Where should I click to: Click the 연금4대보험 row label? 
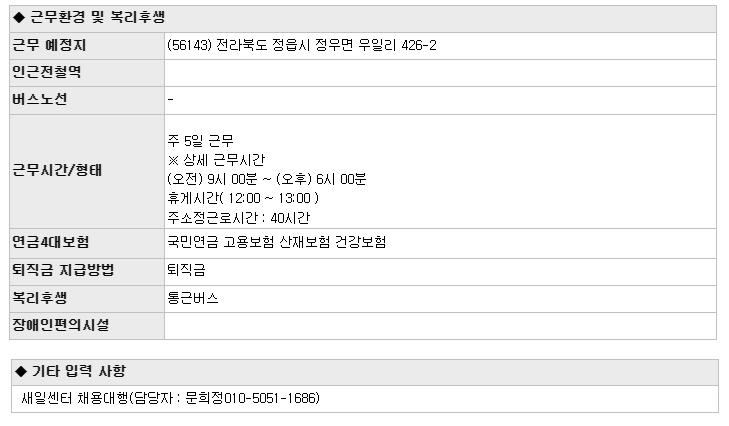point(51,242)
